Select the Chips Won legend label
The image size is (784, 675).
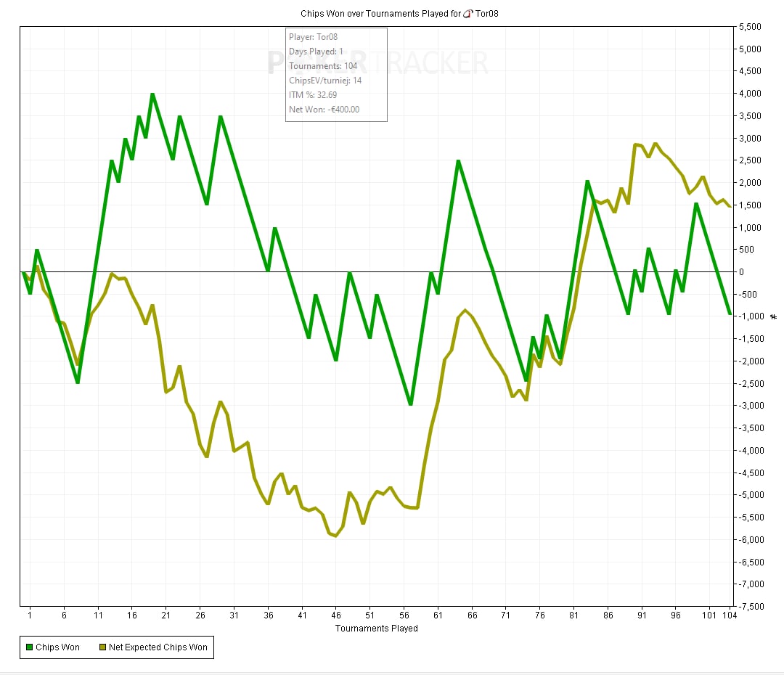point(58,647)
